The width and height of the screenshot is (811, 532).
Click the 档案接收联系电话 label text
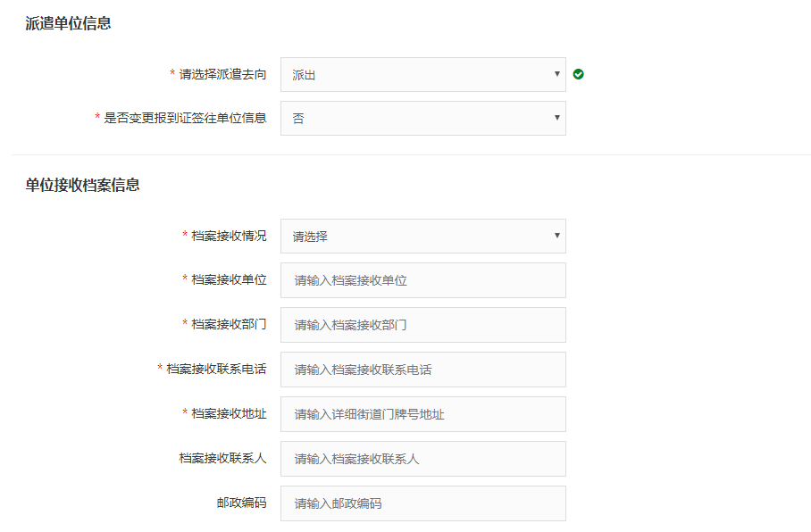(216, 369)
